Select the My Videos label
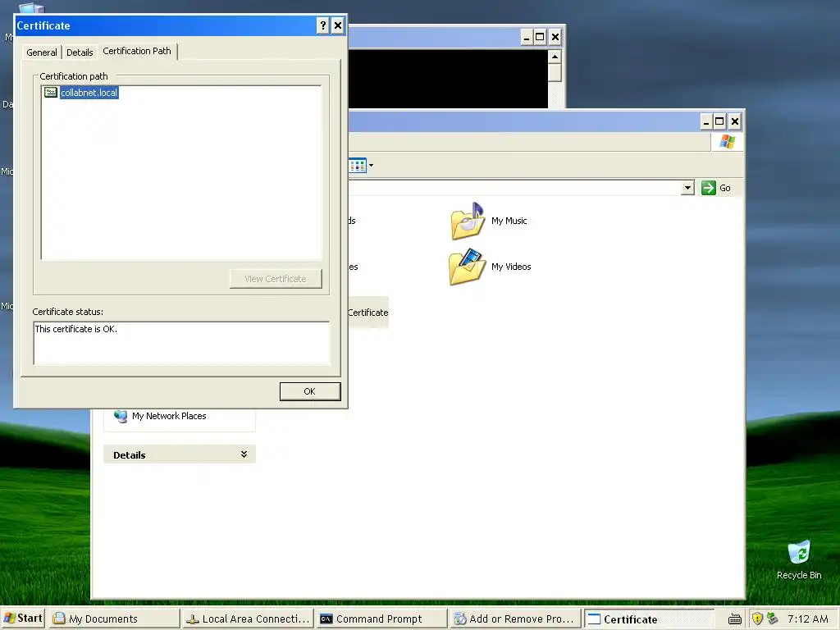The width and height of the screenshot is (840, 630). pos(511,267)
